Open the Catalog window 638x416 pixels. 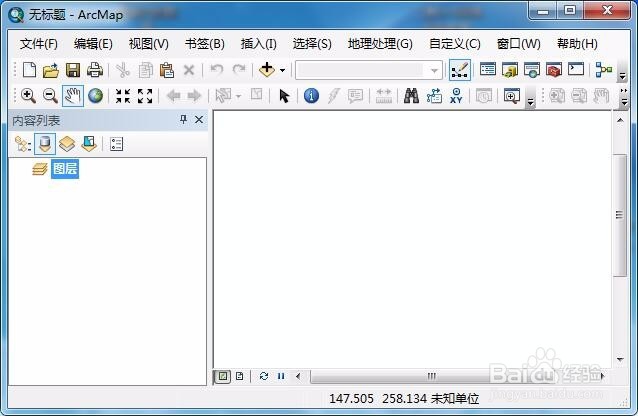point(509,70)
